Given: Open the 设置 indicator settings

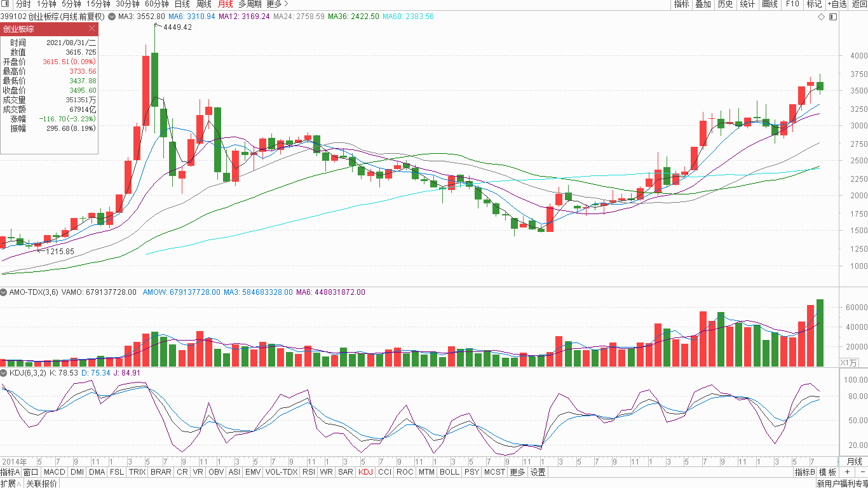Looking at the screenshot, I should pyautogui.click(x=538, y=472).
